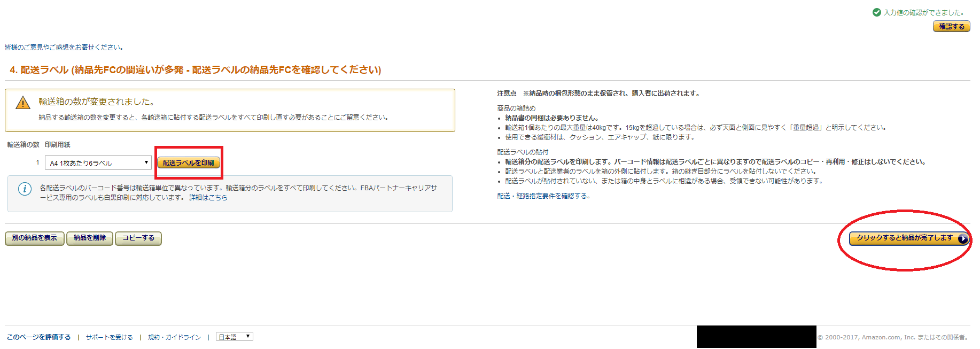
Task: Open the サポートを受ける footer link
Action: (110, 337)
